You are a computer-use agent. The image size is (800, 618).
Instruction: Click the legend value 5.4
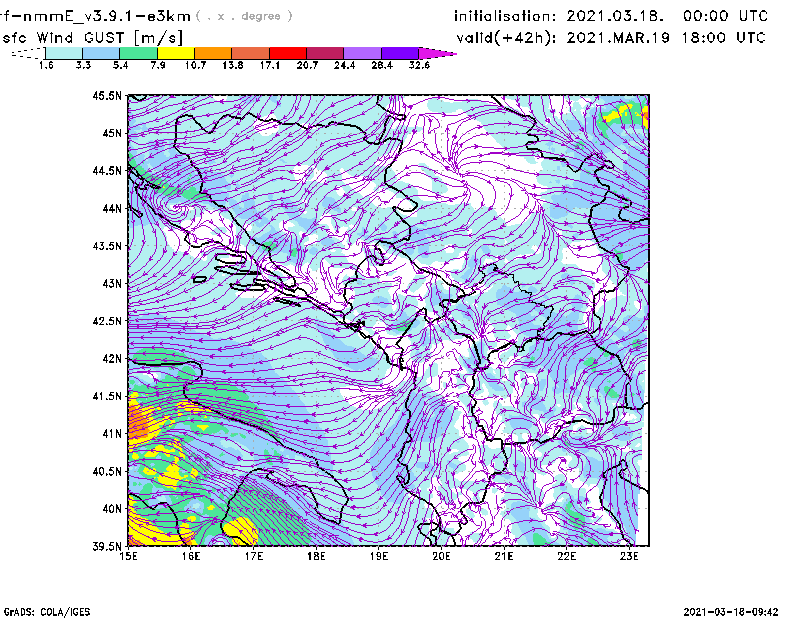pos(120,65)
